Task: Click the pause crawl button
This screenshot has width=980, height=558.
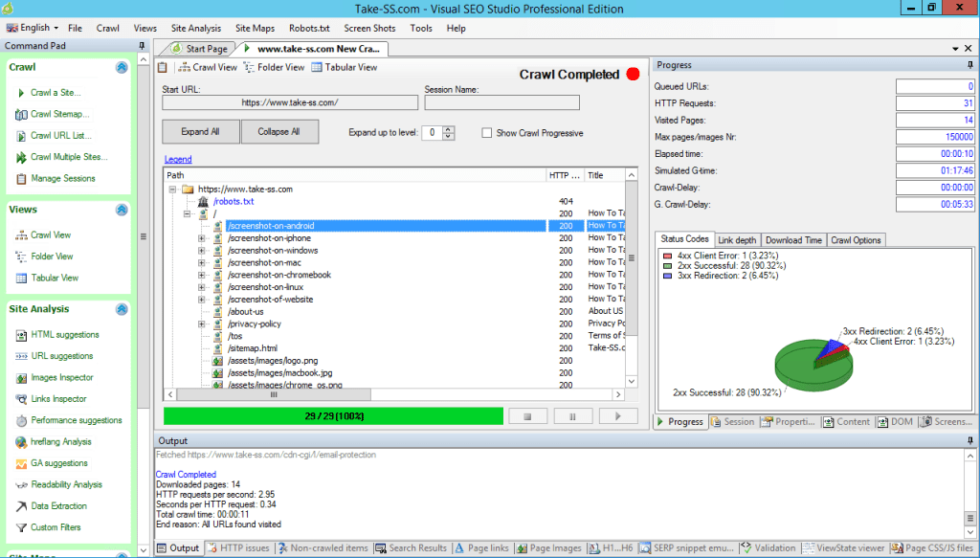Action: (x=572, y=416)
